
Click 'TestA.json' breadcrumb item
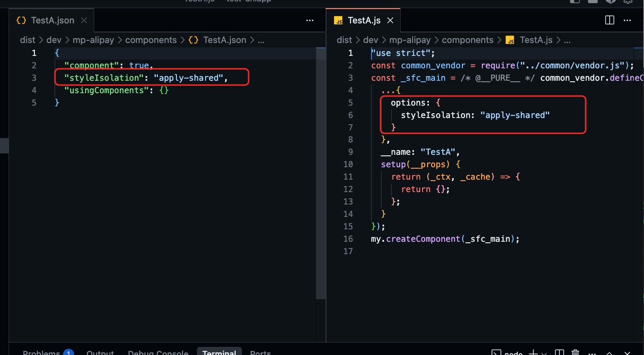click(224, 40)
